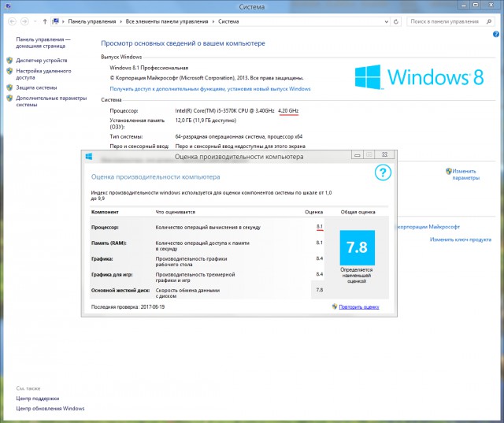Click 'Компонент' column header
Viewport: 504px width, 423px height.
105,212
